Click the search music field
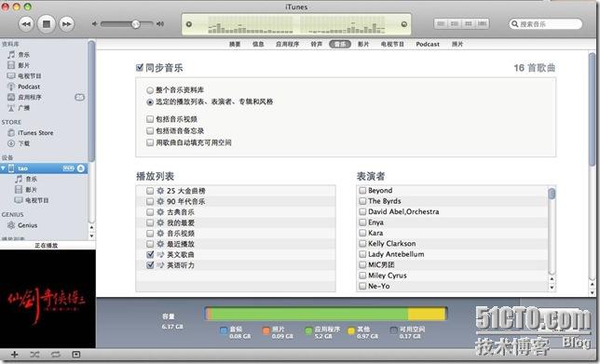The image size is (600, 364). click(545, 24)
